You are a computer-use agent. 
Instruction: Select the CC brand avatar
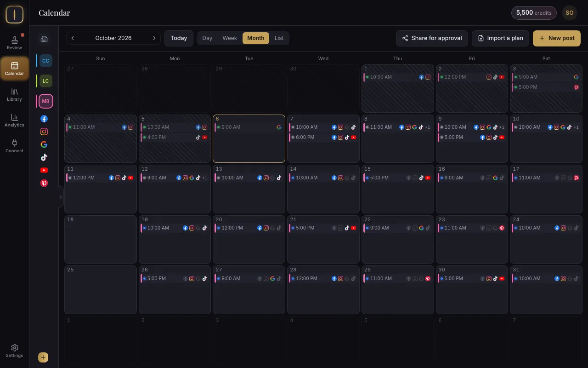point(45,61)
